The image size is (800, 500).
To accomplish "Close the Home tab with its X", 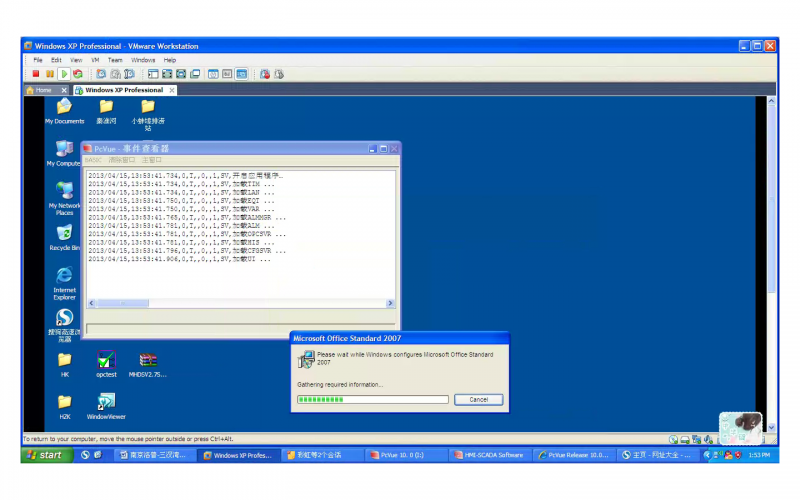I will 64,90.
